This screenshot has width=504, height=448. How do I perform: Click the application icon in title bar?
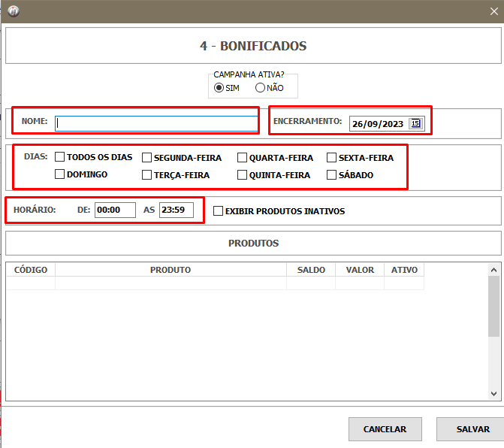click(x=13, y=11)
